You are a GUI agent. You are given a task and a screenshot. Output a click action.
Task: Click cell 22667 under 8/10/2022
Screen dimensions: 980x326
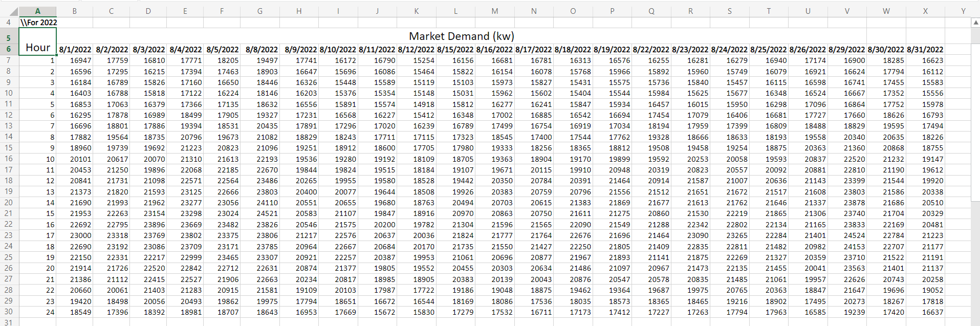pyautogui.click(x=338, y=247)
